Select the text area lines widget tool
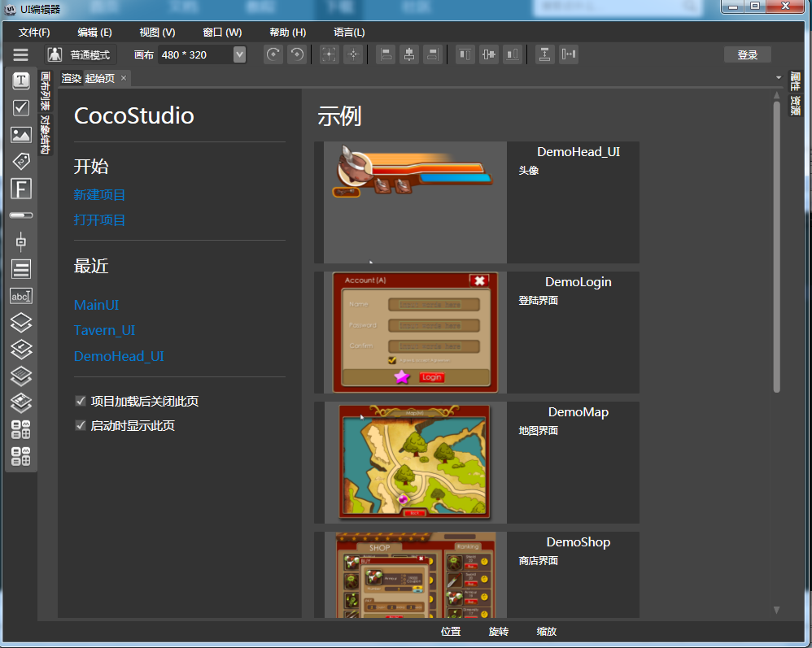 pos(20,269)
